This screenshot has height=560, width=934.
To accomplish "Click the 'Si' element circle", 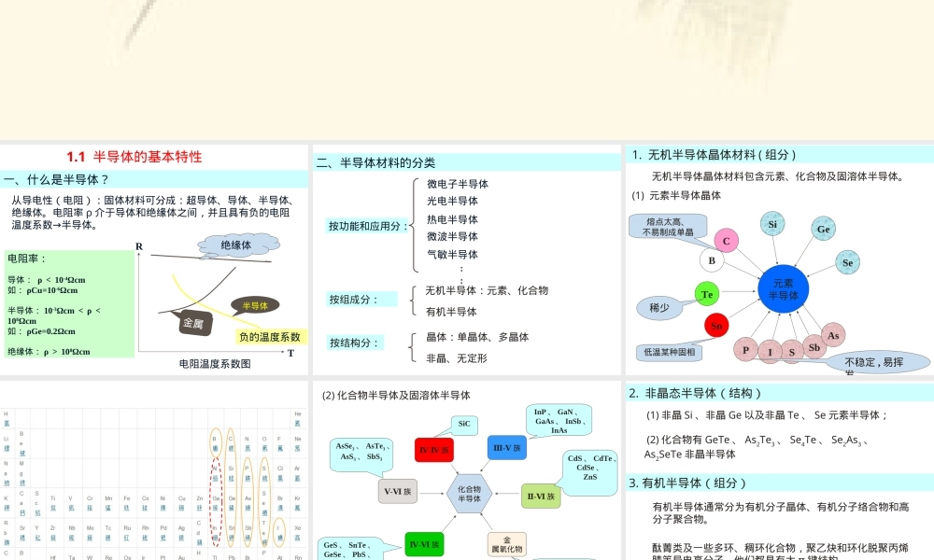I will click(x=772, y=224).
